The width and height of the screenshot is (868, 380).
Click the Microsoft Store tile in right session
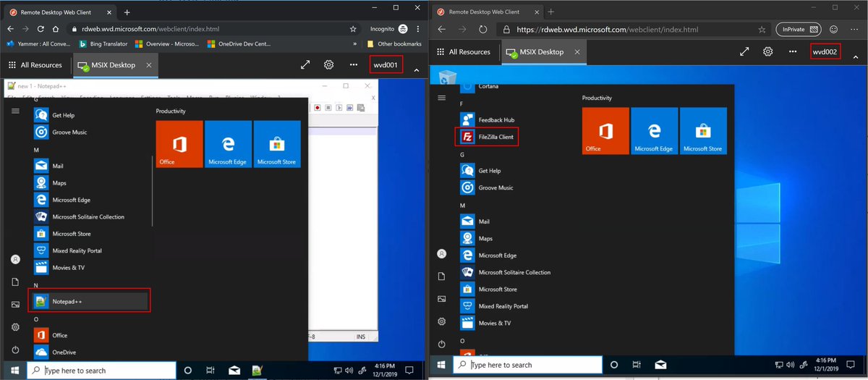[x=703, y=131]
